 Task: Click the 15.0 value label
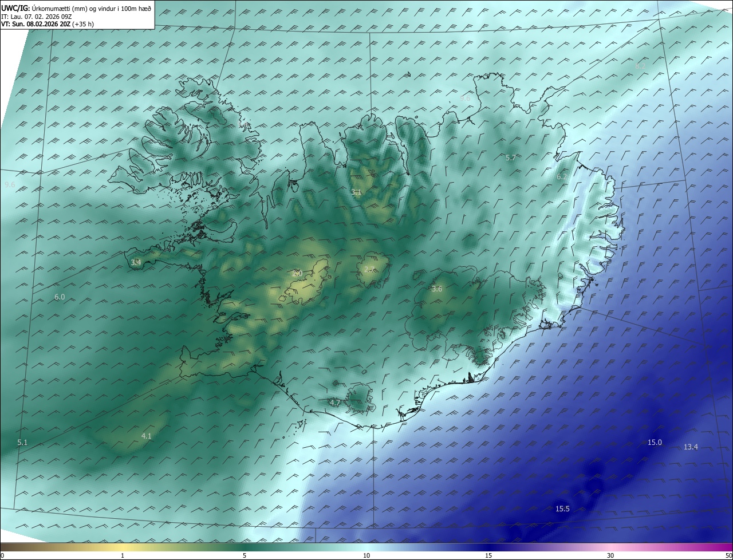click(655, 443)
